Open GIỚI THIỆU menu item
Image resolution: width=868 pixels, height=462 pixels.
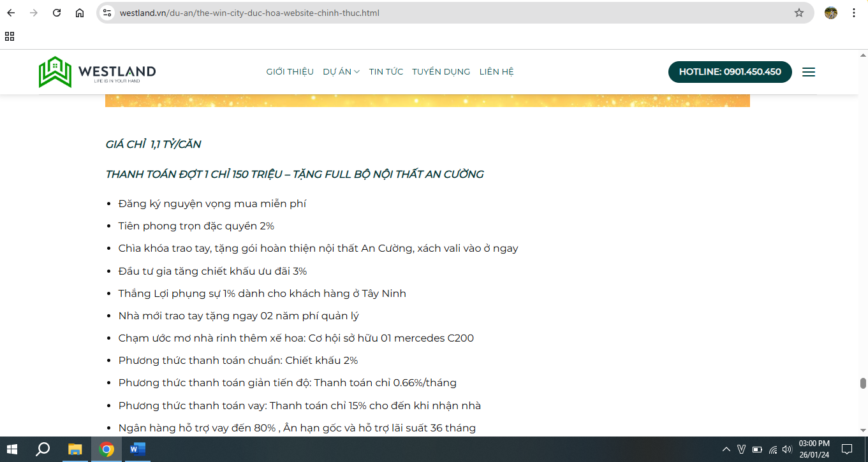tap(290, 72)
